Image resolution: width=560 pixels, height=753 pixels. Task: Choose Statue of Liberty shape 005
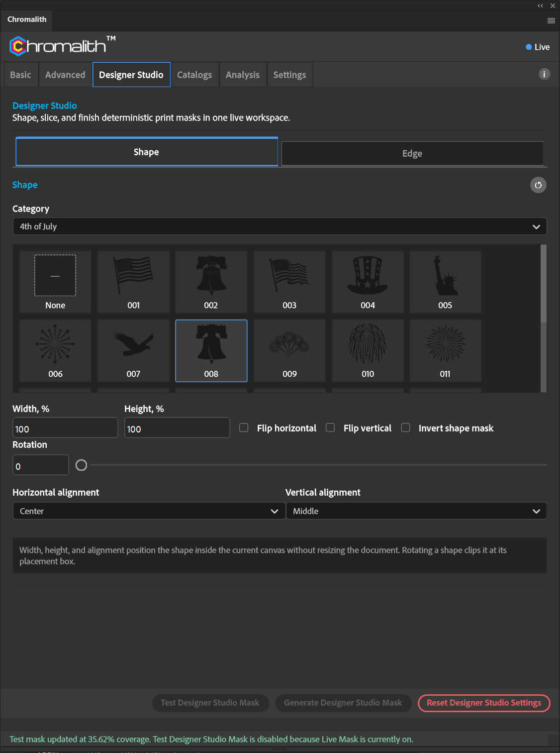[x=445, y=282]
